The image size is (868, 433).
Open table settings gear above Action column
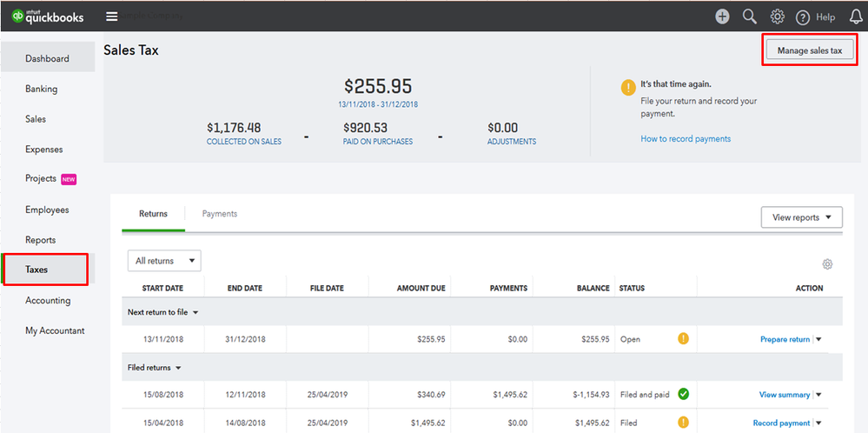827,264
